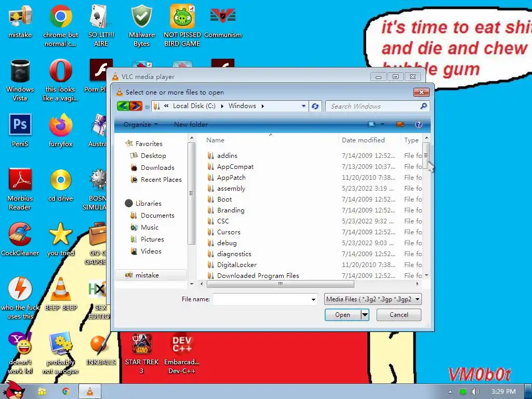The image size is (532, 399).
Task: Launch the Opera 'this looks like' icon
Action: pos(60,80)
